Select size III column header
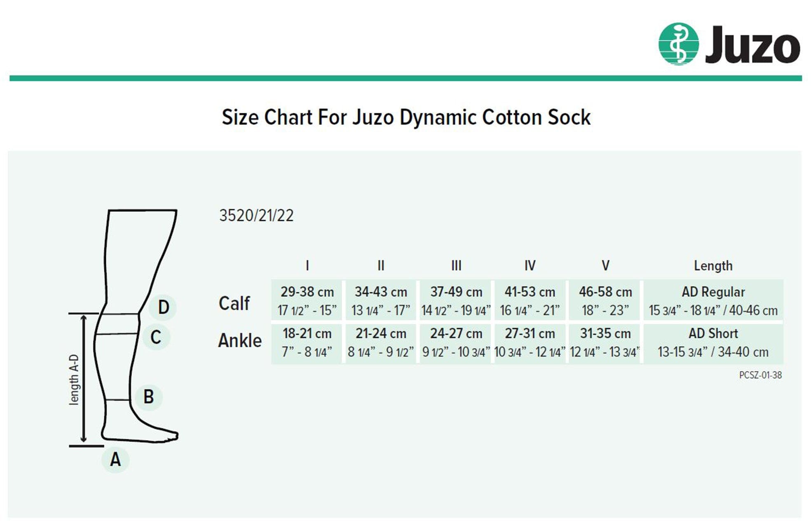 coord(456,265)
